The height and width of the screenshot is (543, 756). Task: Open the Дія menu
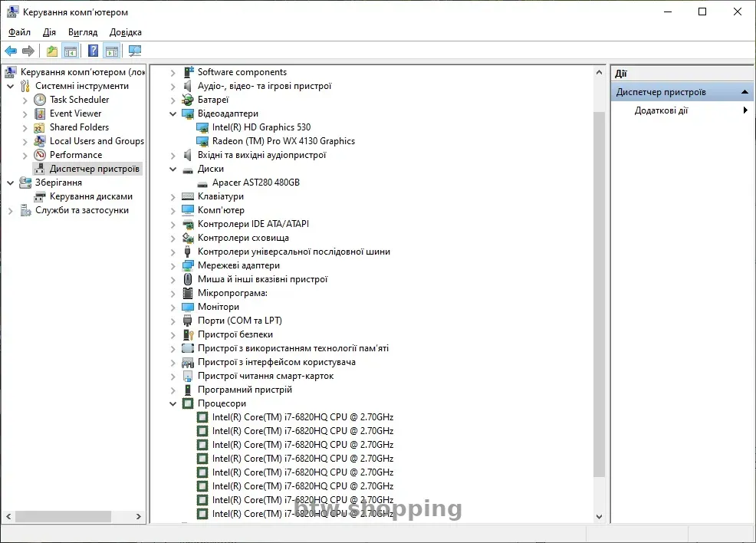49,32
